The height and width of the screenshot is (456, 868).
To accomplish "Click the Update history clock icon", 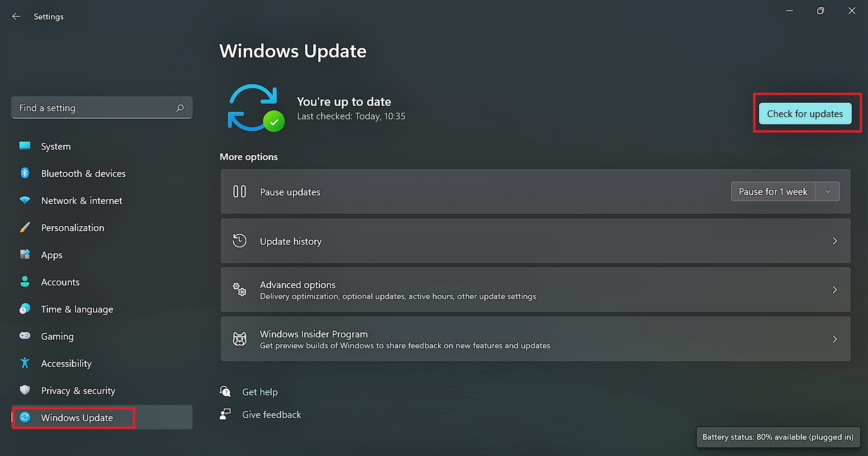I will point(240,241).
